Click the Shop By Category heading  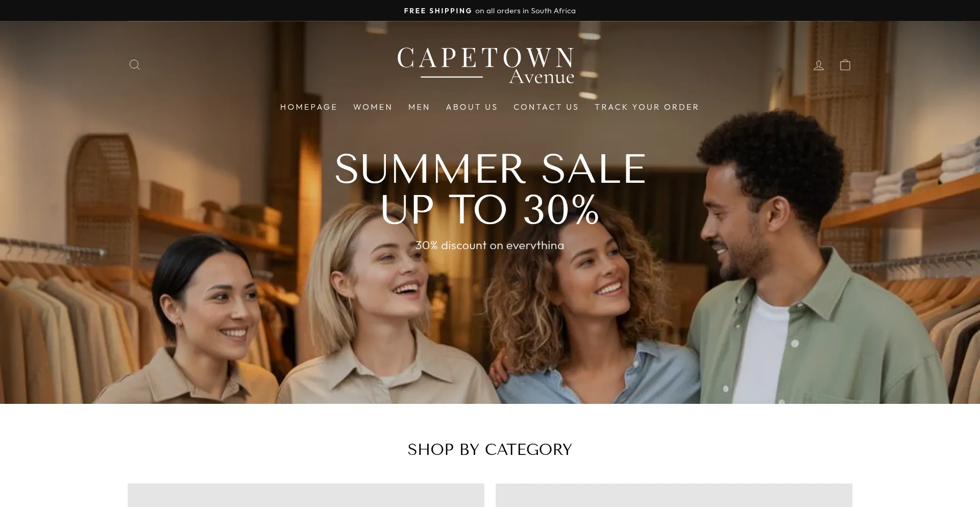coord(490,449)
